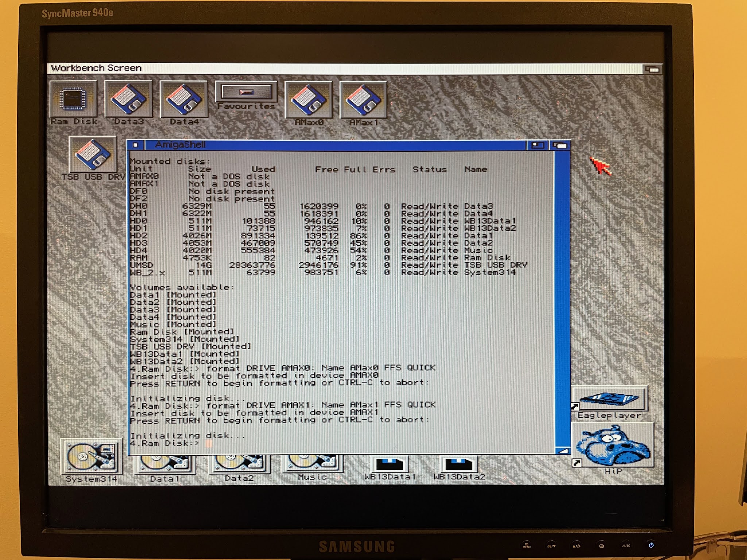The height and width of the screenshot is (560, 747).
Task: Open the Favourites drawer icon
Action: coord(246,92)
